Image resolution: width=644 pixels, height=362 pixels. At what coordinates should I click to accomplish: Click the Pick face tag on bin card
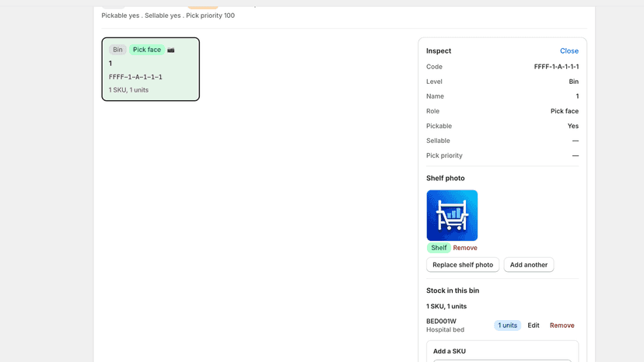point(147,50)
